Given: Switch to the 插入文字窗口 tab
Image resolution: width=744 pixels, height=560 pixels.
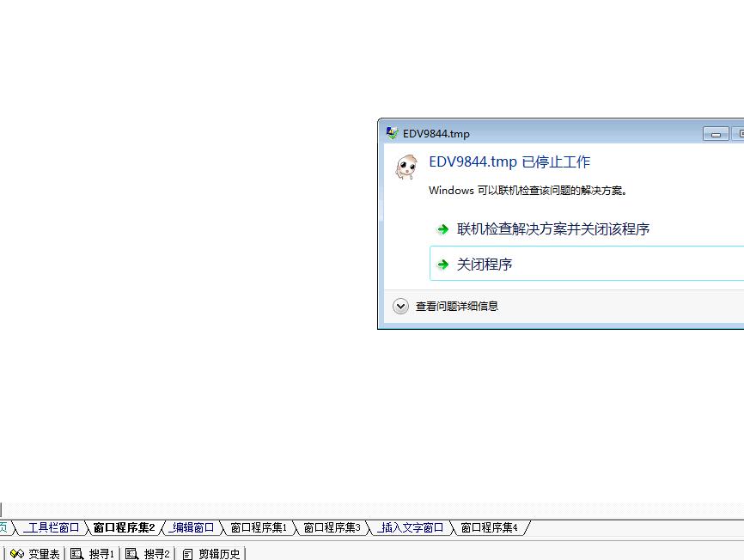Looking at the screenshot, I should point(411,527).
